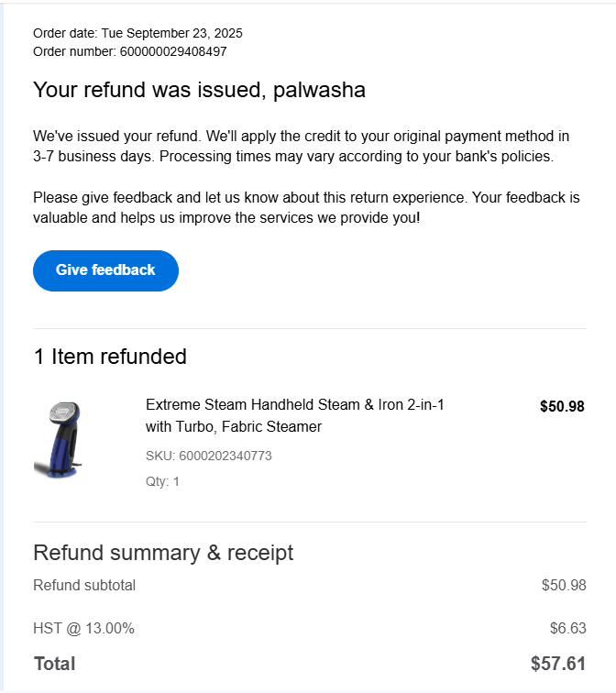Click the 'with Turbo, Fabric Steamer' text line
This screenshot has width=616, height=693.
click(233, 427)
